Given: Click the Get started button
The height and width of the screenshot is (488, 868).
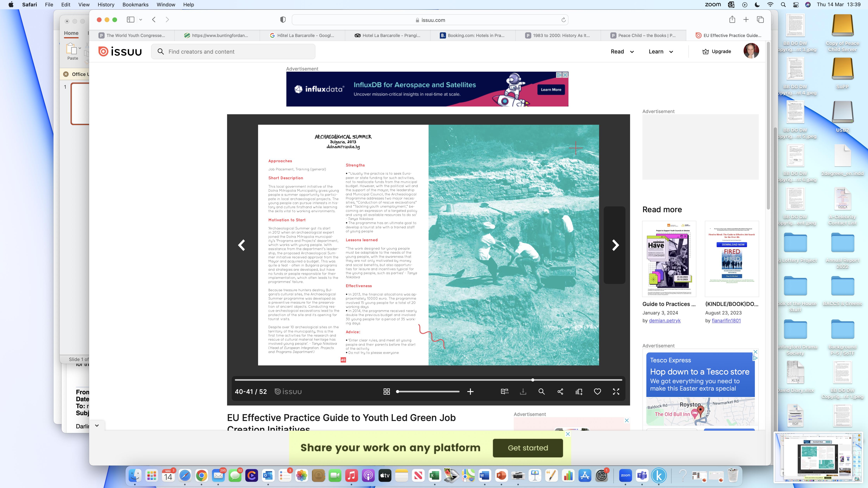Looking at the screenshot, I should tap(528, 448).
